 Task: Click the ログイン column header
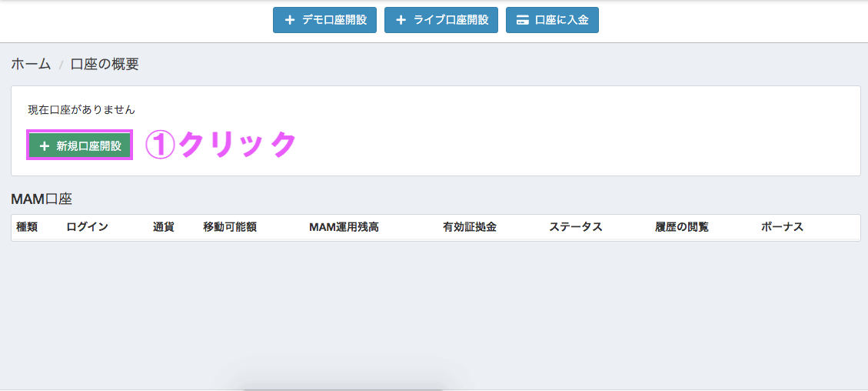pos(87,227)
